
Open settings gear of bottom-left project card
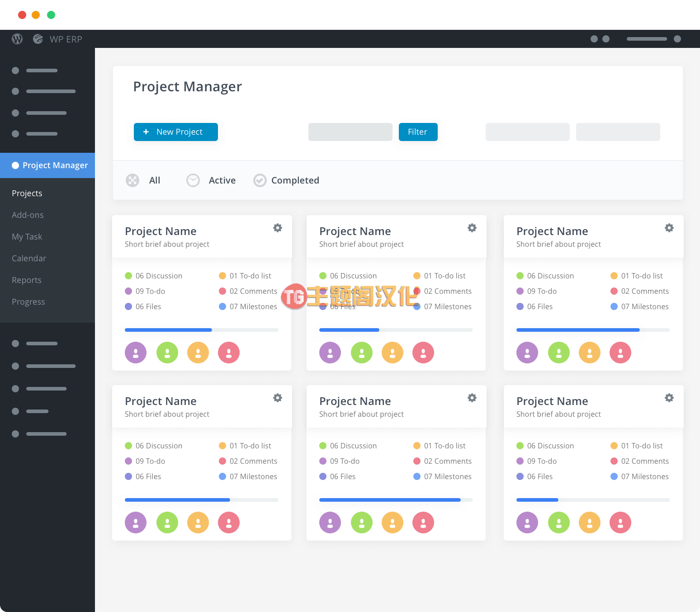click(x=278, y=398)
